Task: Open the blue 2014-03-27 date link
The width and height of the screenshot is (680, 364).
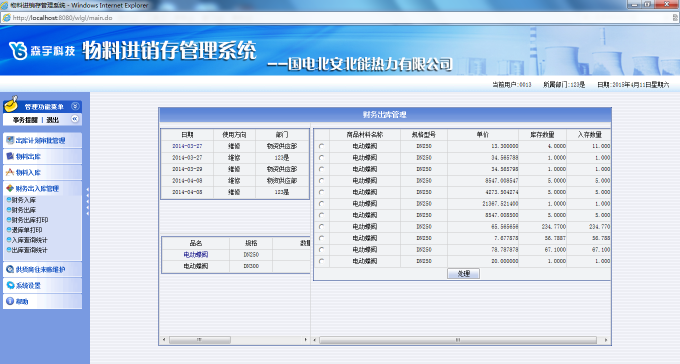Action: pos(187,146)
